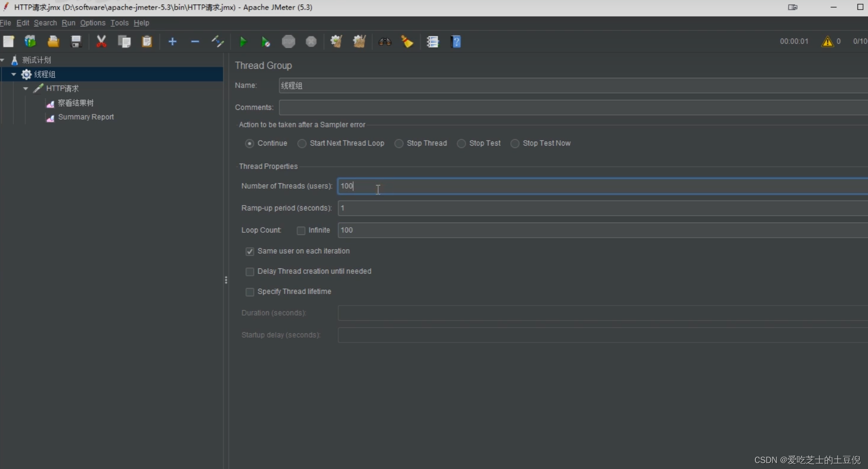
Task: Click the Expand All plus icon
Action: coord(172,42)
